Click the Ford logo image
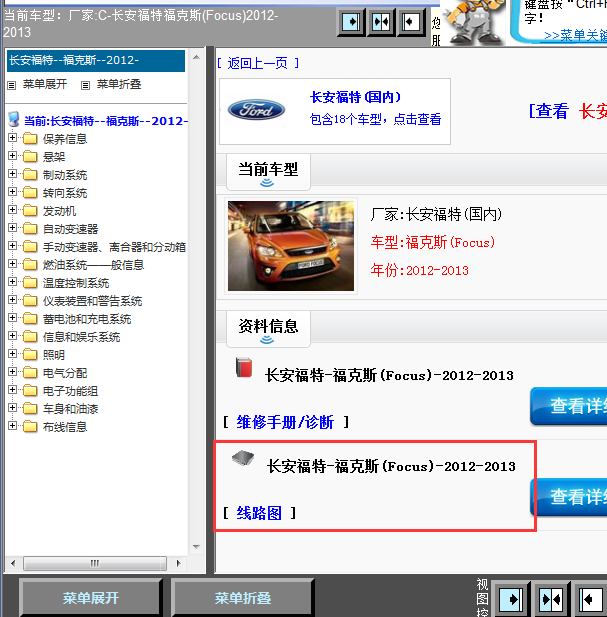 (256, 109)
